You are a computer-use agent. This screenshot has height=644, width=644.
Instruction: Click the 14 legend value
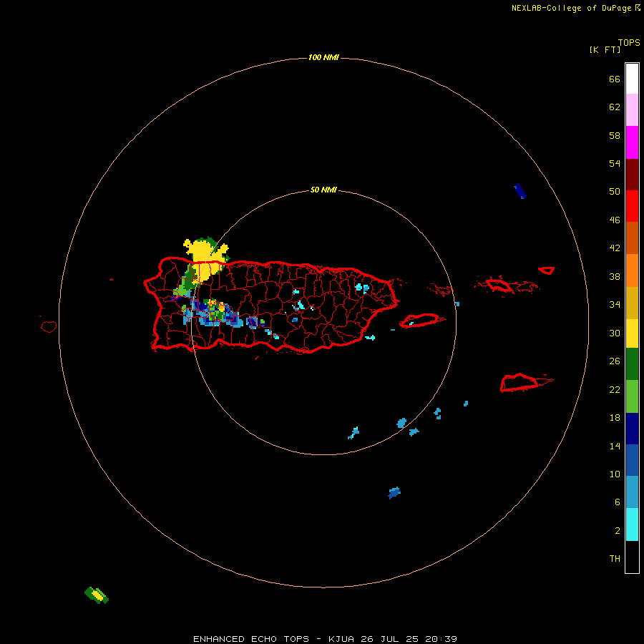tap(615, 446)
